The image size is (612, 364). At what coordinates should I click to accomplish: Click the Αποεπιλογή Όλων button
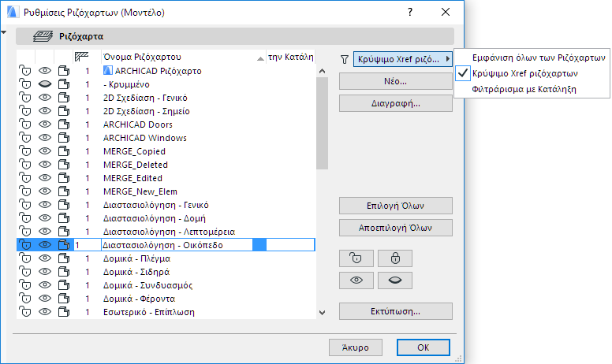(395, 228)
